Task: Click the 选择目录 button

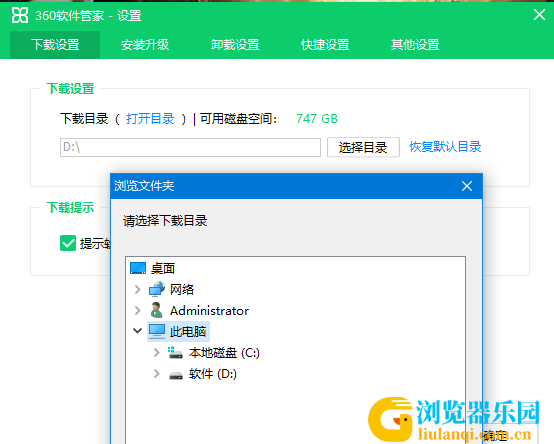Action: tap(363, 147)
